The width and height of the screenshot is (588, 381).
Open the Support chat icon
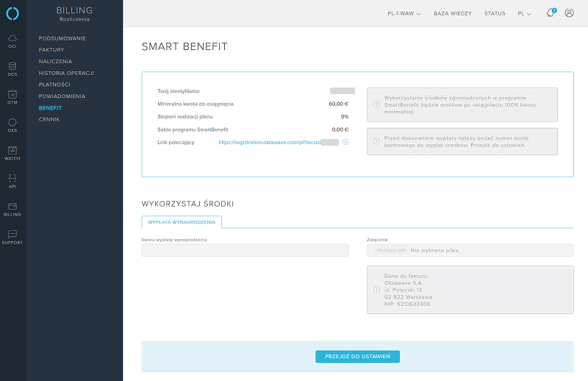point(12,237)
